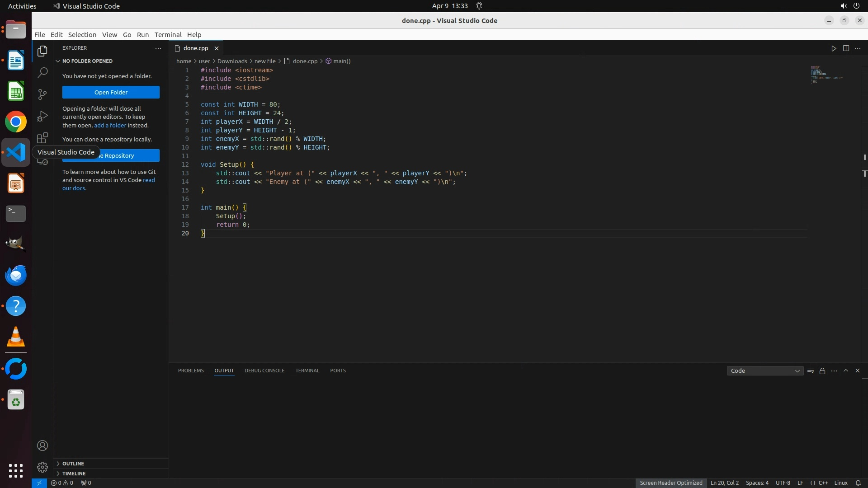The height and width of the screenshot is (488, 868).
Task: Maximize the panel size with chevron
Action: (x=846, y=371)
